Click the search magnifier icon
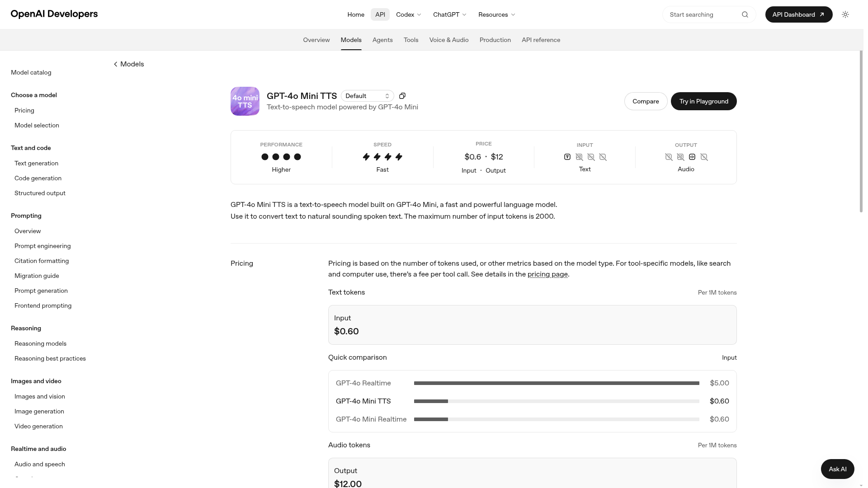The height and width of the screenshot is (488, 868). 745,14
